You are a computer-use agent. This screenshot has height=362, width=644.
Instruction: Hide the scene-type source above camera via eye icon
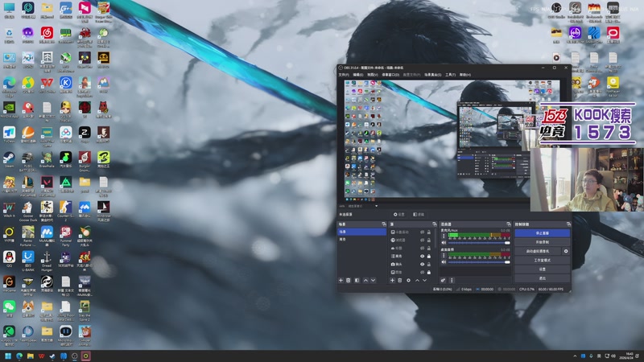click(x=422, y=256)
